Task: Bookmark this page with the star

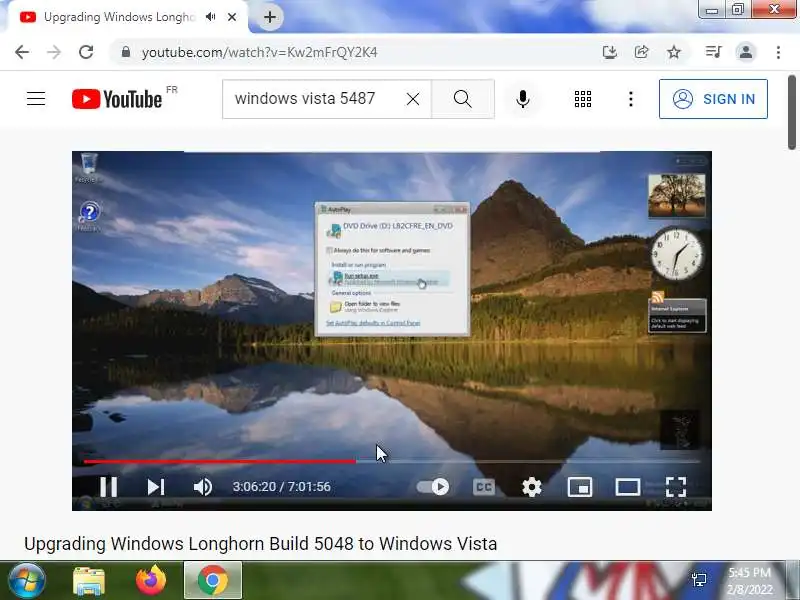Action: 674,52
